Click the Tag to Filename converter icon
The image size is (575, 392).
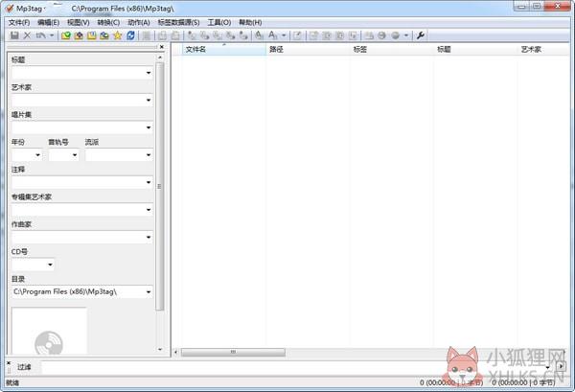click(x=192, y=35)
